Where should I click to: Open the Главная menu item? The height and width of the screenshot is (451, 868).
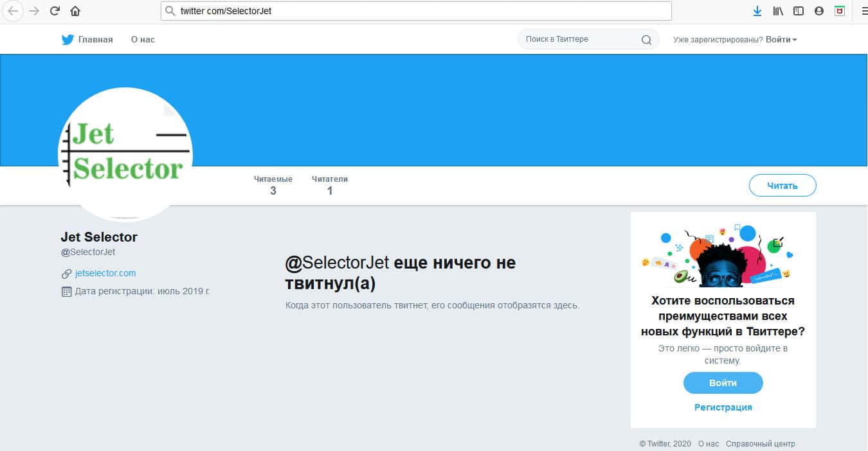96,40
